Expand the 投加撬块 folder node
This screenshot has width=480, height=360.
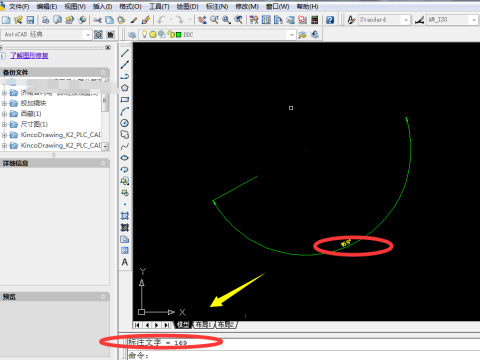point(4,103)
